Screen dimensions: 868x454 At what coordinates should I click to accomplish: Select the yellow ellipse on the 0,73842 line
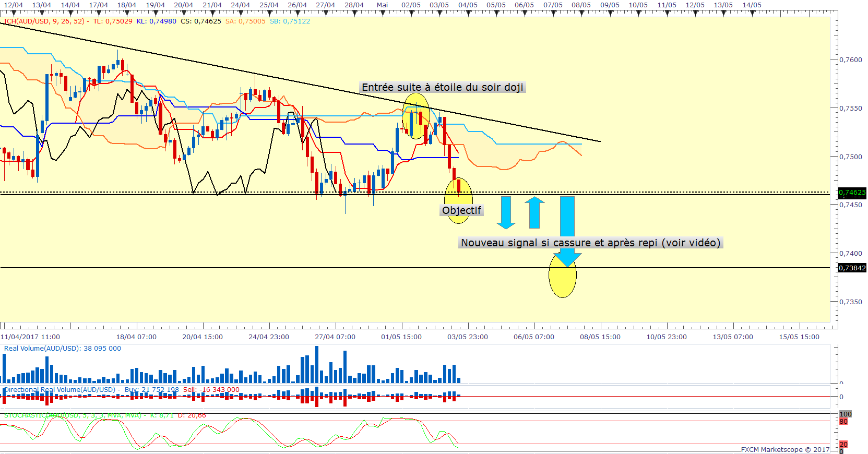(563, 276)
